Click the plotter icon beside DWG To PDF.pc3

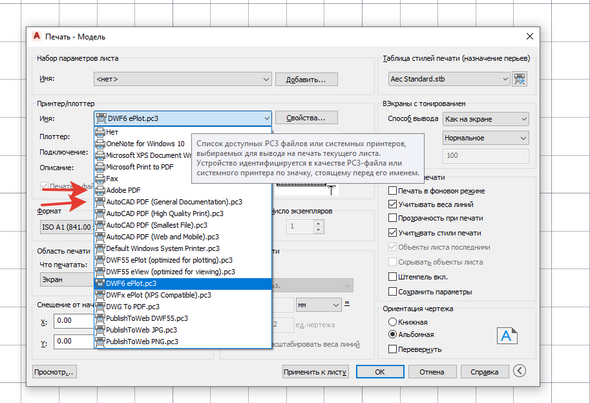point(100,306)
